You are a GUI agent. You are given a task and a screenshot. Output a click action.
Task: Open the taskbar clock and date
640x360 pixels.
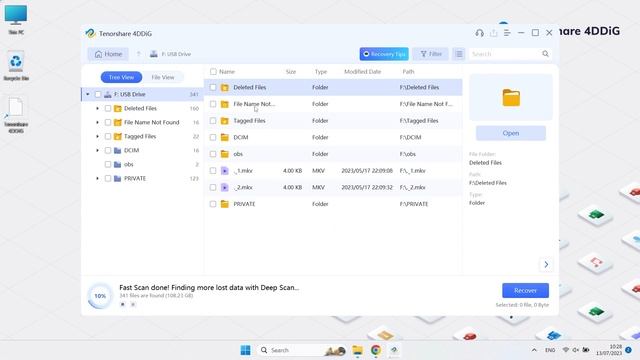pyautogui.click(x=609, y=350)
